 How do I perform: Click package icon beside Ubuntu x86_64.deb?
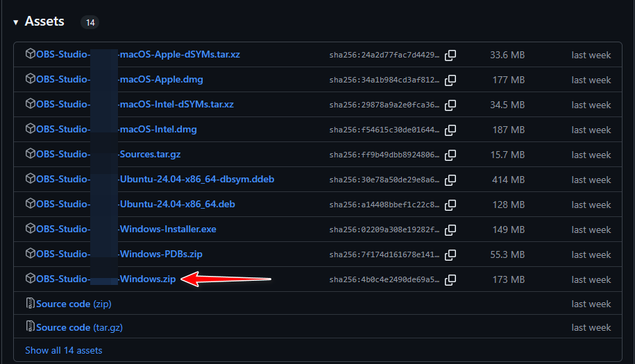point(31,203)
